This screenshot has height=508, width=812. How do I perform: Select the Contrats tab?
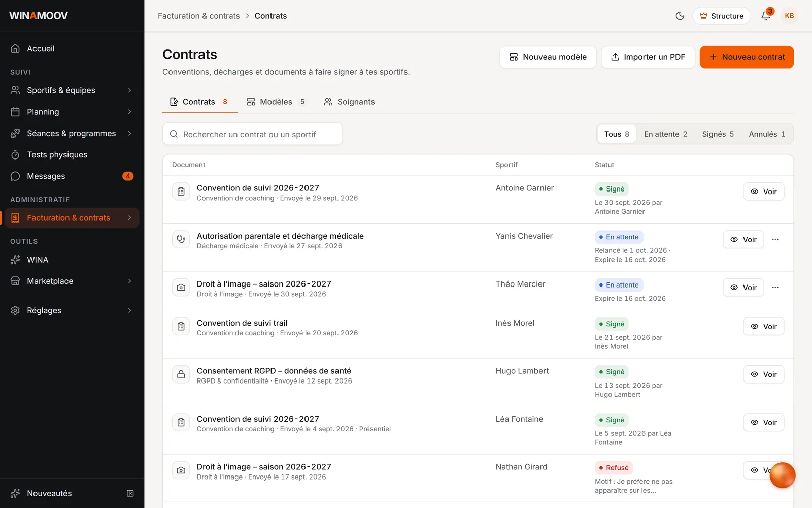pos(199,102)
